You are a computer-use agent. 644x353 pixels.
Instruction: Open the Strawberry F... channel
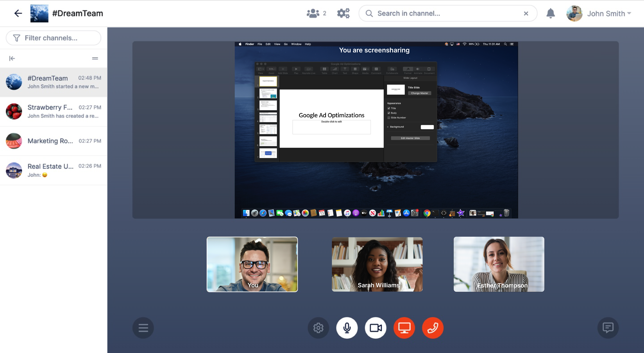point(53,112)
